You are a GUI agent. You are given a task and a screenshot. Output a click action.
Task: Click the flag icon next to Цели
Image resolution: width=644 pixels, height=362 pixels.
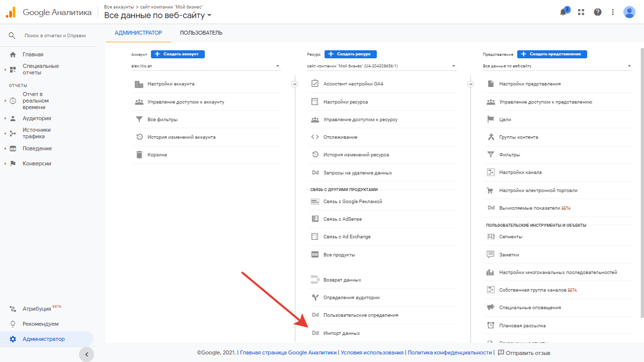click(491, 119)
